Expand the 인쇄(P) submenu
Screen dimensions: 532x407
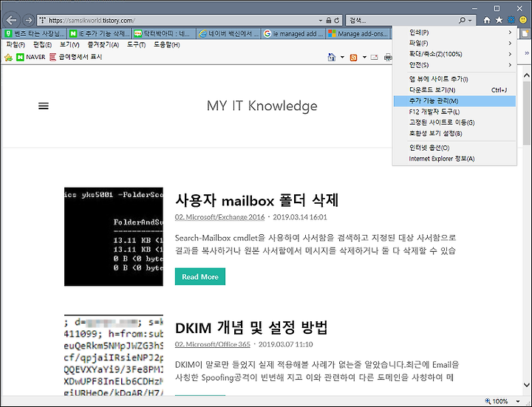point(454,33)
